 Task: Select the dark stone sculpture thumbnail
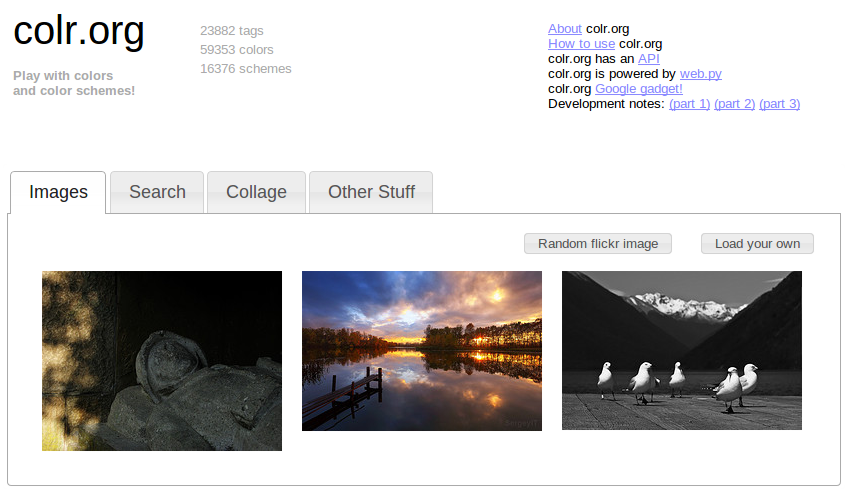[162, 361]
